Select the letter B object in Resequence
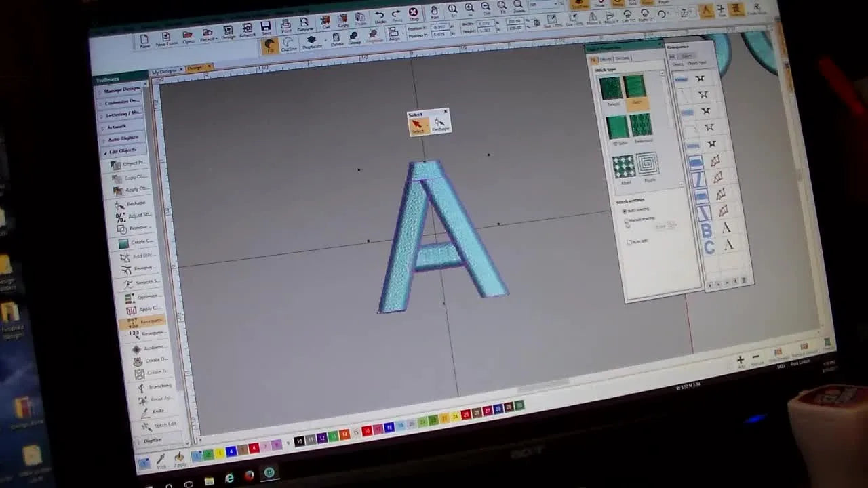The image size is (868, 488). (705, 230)
